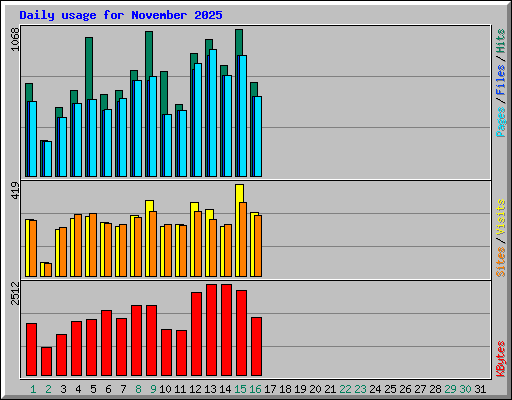Click day 28 label on the x-axis
512x400 pixels.
[x=435, y=389]
